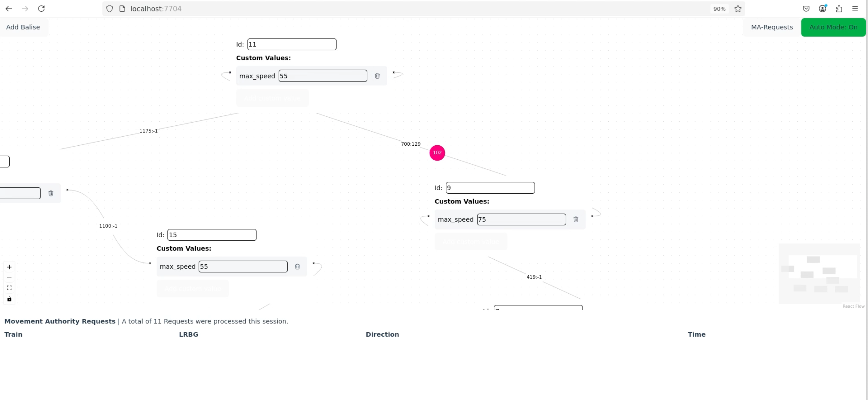Select the pink train marker 102
This screenshot has width=868, height=400.
click(x=437, y=153)
